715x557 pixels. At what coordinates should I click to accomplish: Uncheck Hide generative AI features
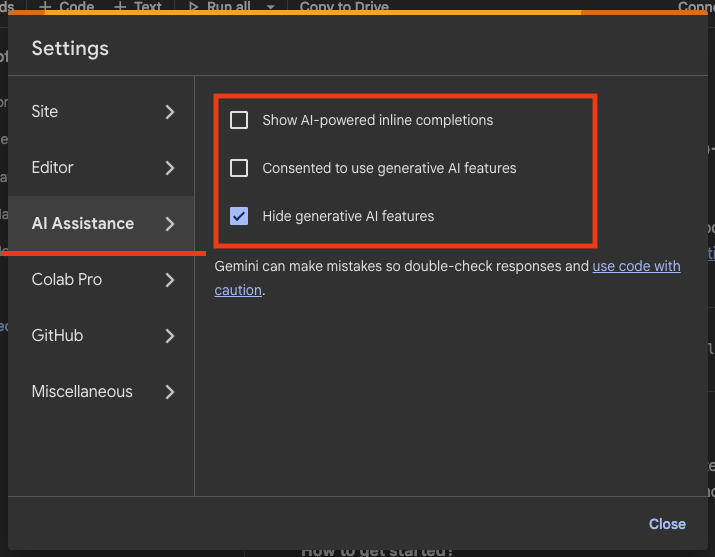click(239, 216)
